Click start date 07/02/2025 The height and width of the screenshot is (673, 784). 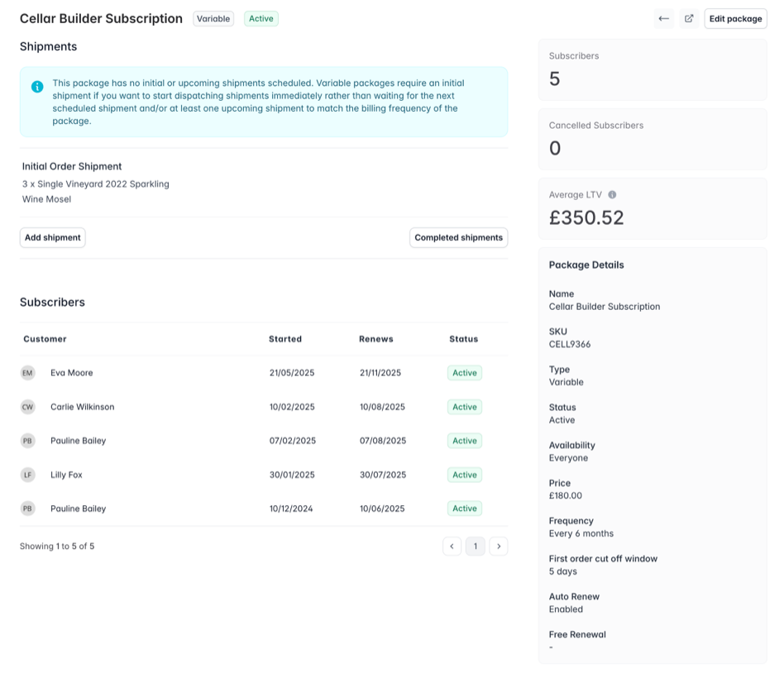coord(293,441)
